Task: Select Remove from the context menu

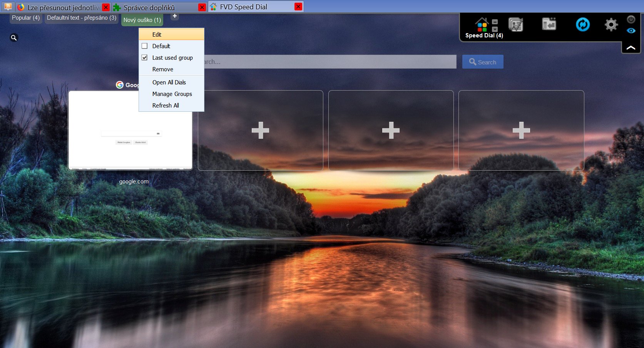Action: coord(171,69)
